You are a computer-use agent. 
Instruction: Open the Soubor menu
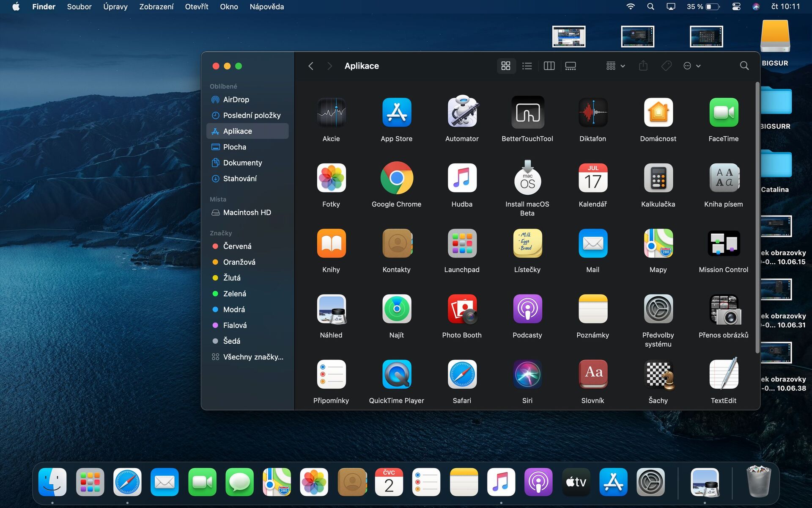[x=79, y=6]
